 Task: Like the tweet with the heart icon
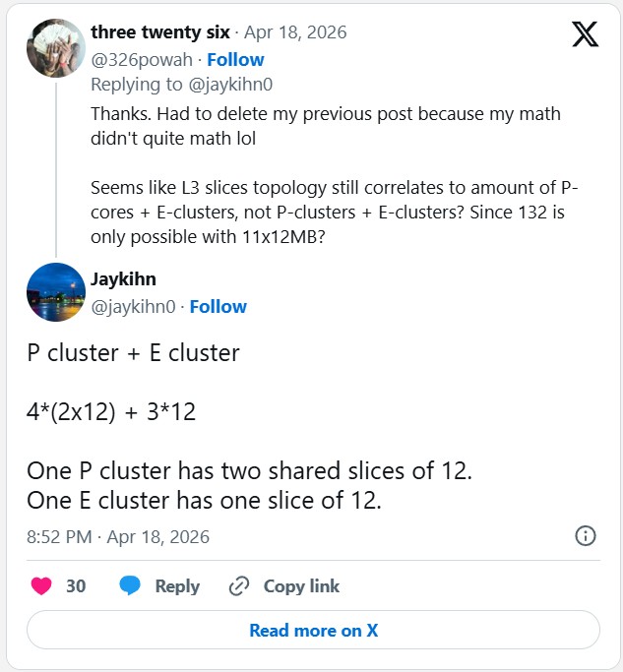click(x=41, y=586)
